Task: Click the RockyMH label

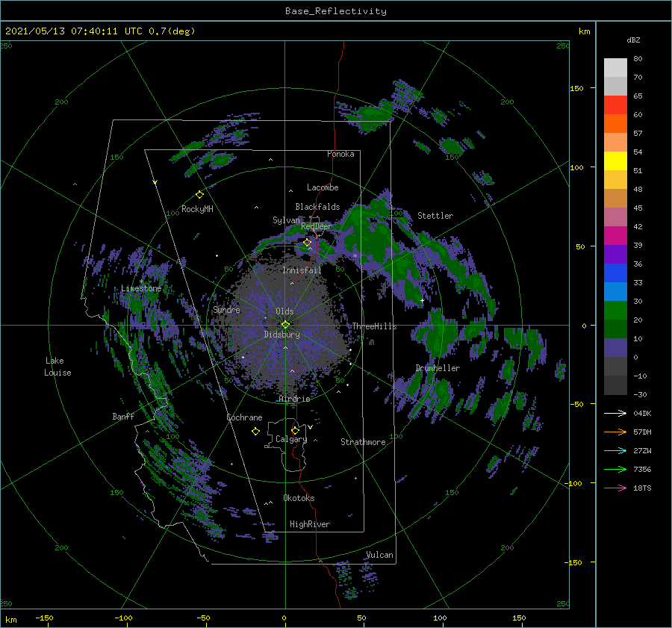Action: click(197, 209)
